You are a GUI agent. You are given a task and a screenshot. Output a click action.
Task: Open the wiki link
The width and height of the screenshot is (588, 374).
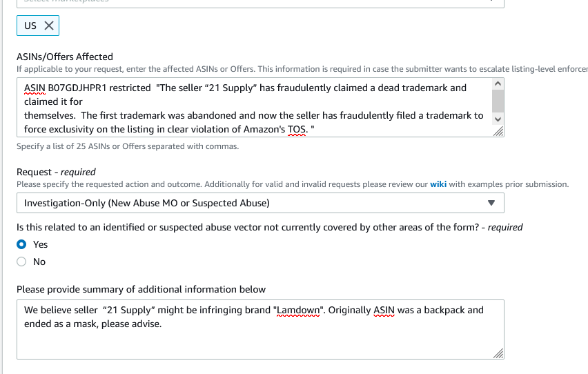click(x=438, y=184)
